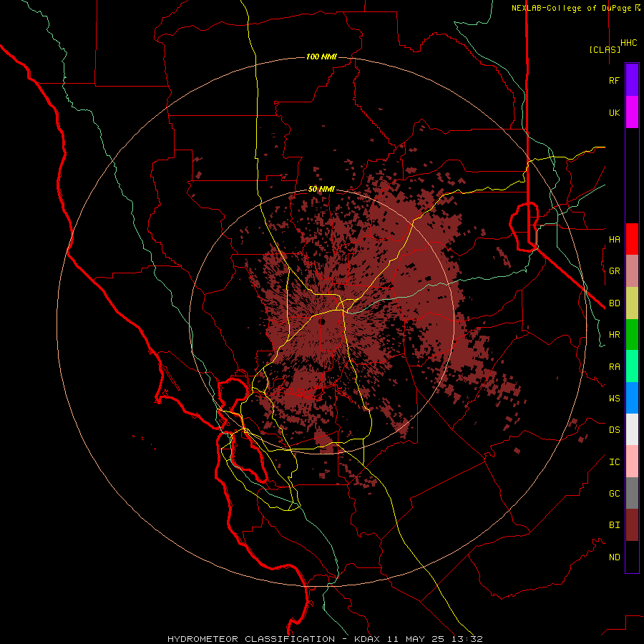The image size is (644, 644).
Task: Click the 'HA' legend label
Action: click(x=614, y=239)
